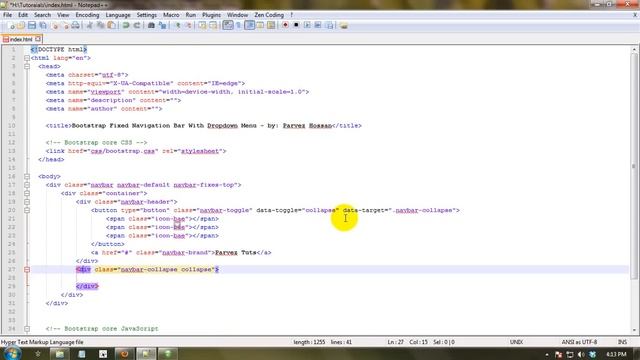Click the Save All toolbar icon

pyautogui.click(x=43, y=25)
